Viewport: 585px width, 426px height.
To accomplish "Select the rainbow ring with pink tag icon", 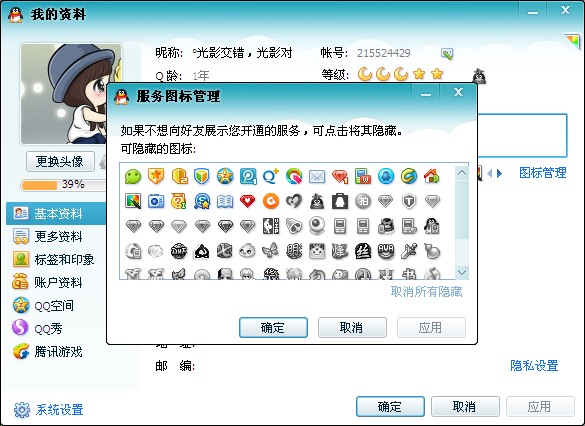I will 294,176.
